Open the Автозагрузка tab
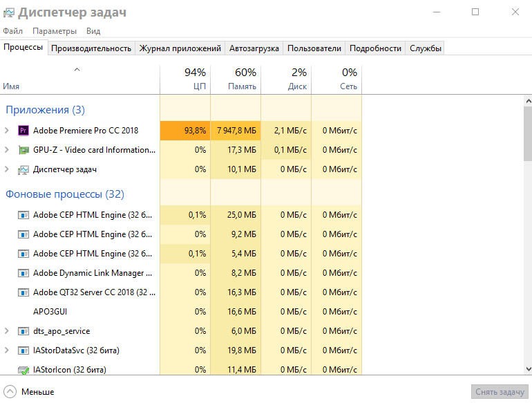Screen dimensions: 532x403 pos(254,48)
